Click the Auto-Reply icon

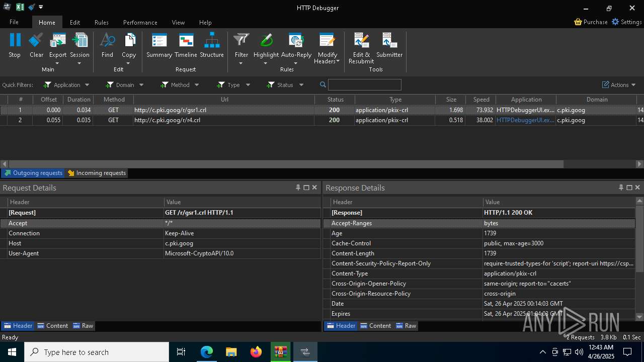pos(296,40)
